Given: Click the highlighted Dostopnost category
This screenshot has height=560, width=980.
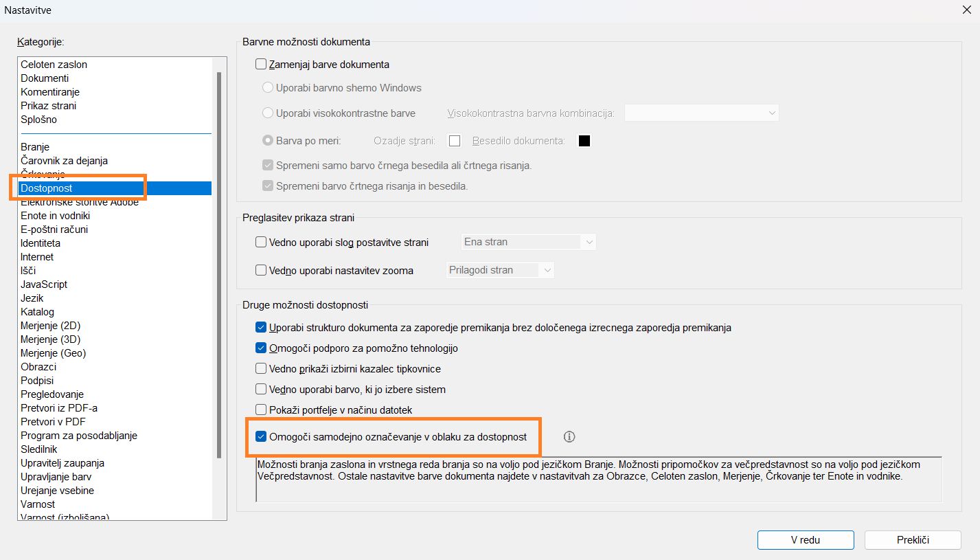Looking at the screenshot, I should tap(115, 188).
